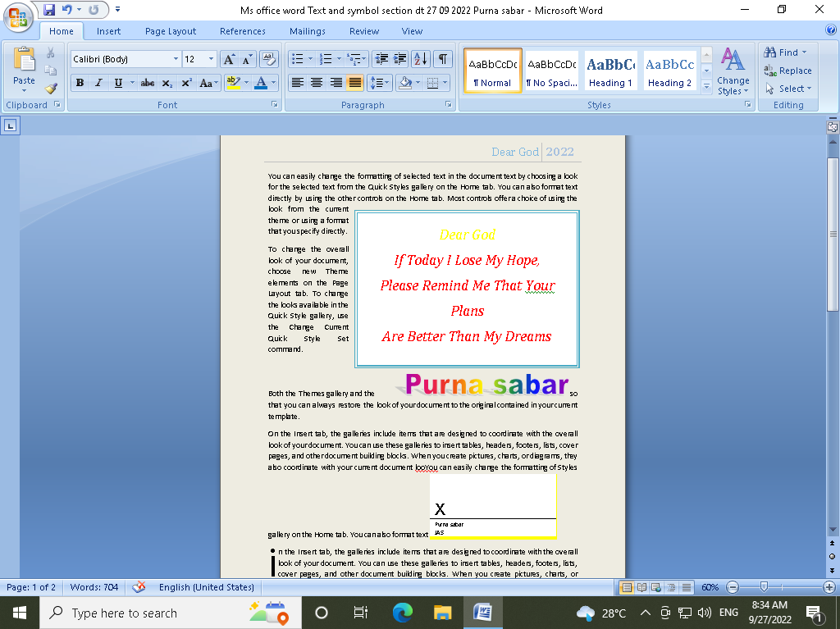The width and height of the screenshot is (840, 629).
Task: Expand the Paragraph dialog launcher
Action: [x=449, y=105]
